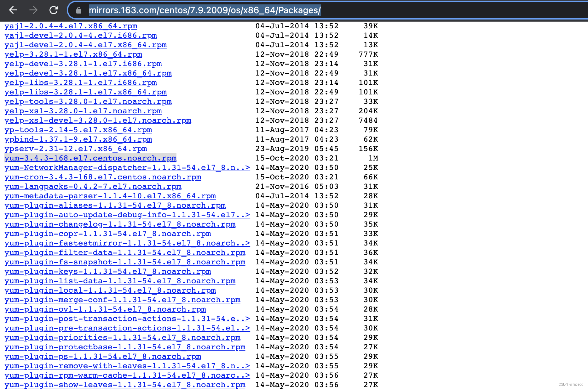Download yum-plugin-fastestmirror package
This screenshot has width=588, height=389.
(x=127, y=243)
